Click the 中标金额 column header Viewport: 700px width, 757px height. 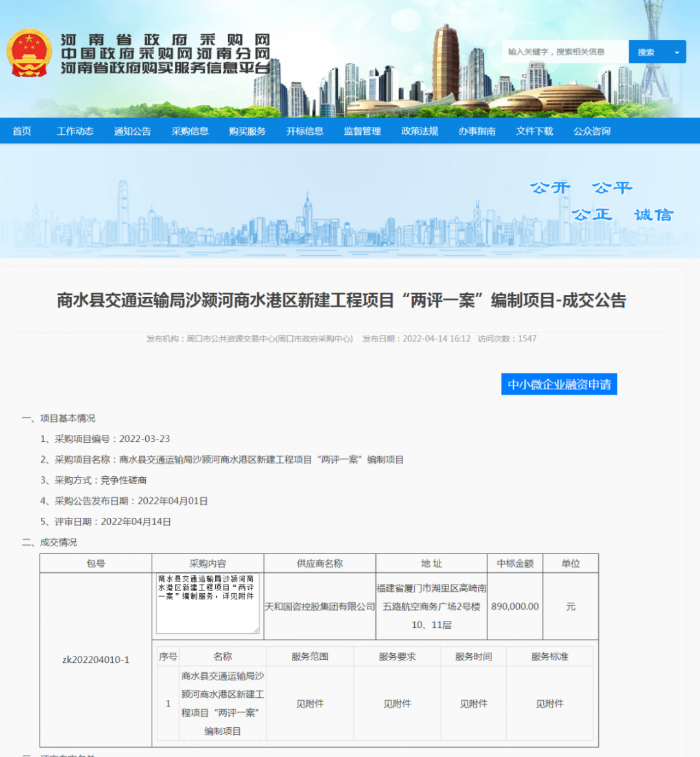[x=515, y=563]
